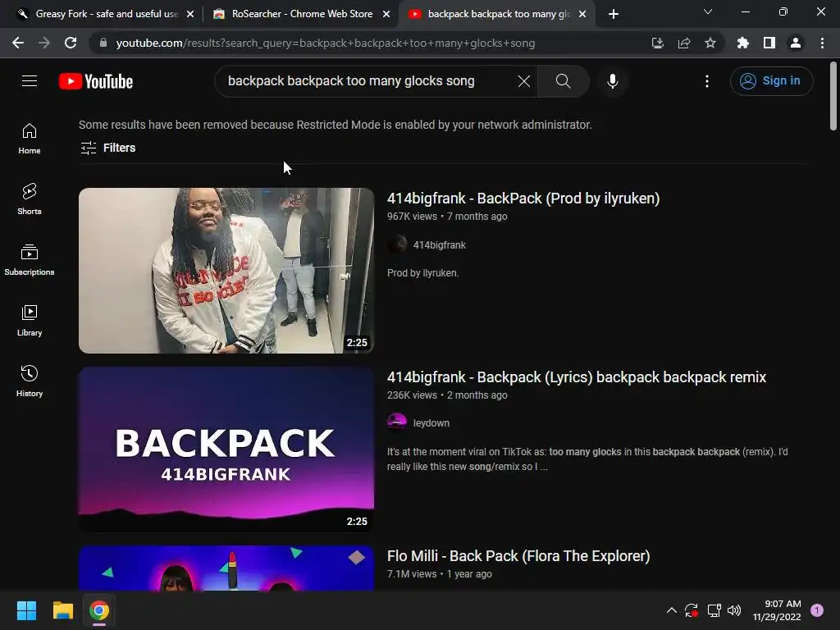Show hidden system tray icons
This screenshot has width=840, height=630.
pos(671,610)
